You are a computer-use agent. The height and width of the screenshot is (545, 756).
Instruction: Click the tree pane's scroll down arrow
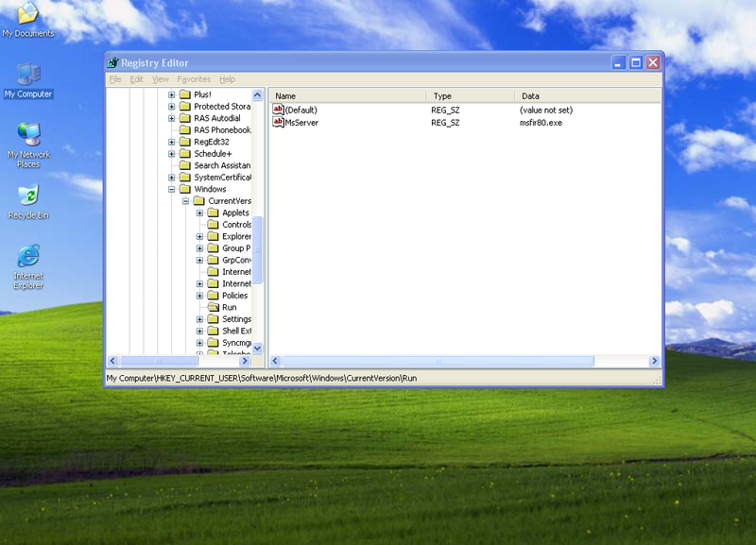(x=257, y=348)
